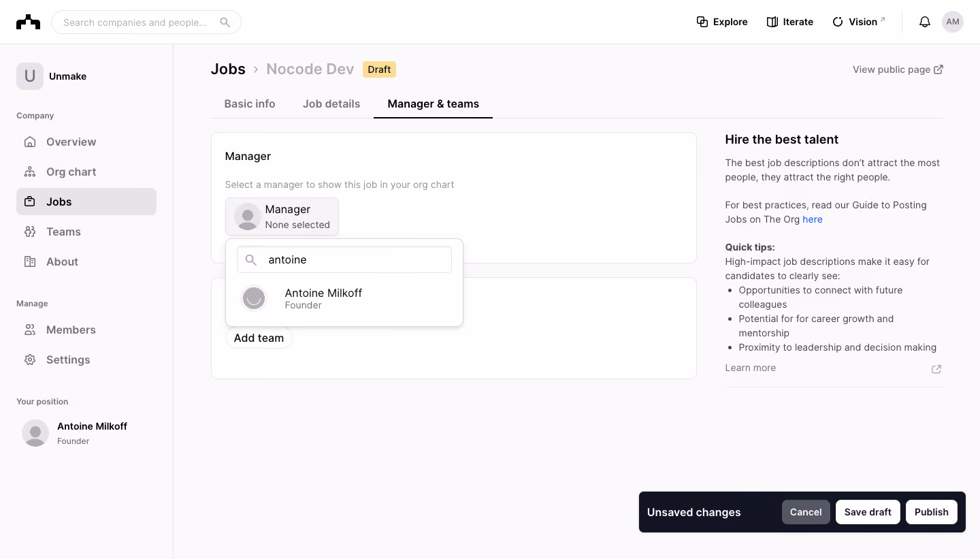The height and width of the screenshot is (559, 980).
Task: Cancel the unsaved changes
Action: (x=806, y=512)
